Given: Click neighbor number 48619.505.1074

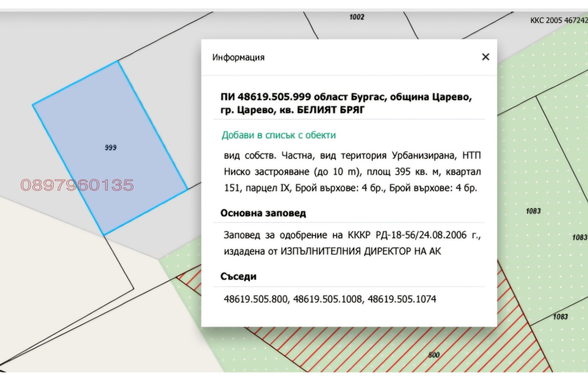Looking at the screenshot, I should pos(402,299).
